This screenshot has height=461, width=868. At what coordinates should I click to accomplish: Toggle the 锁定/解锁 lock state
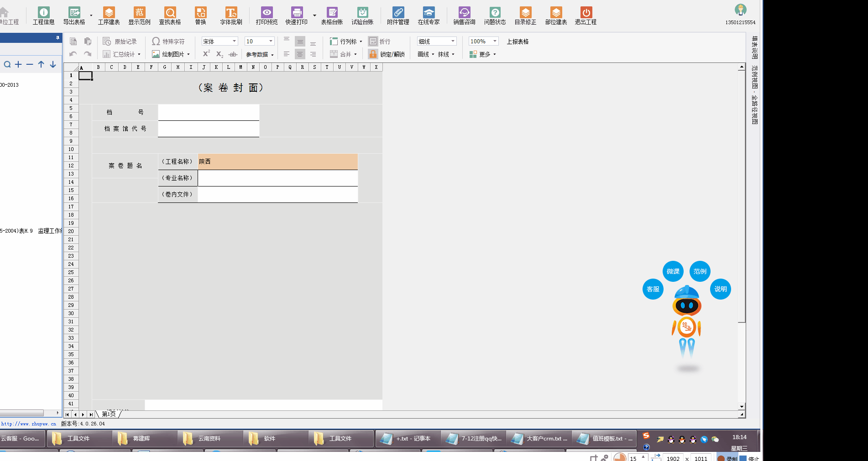coord(387,54)
